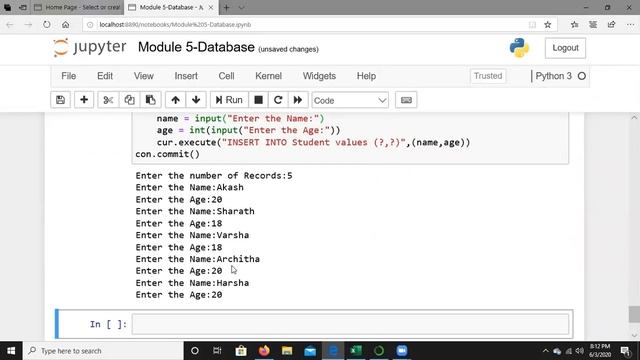Open the View menu

(144, 76)
